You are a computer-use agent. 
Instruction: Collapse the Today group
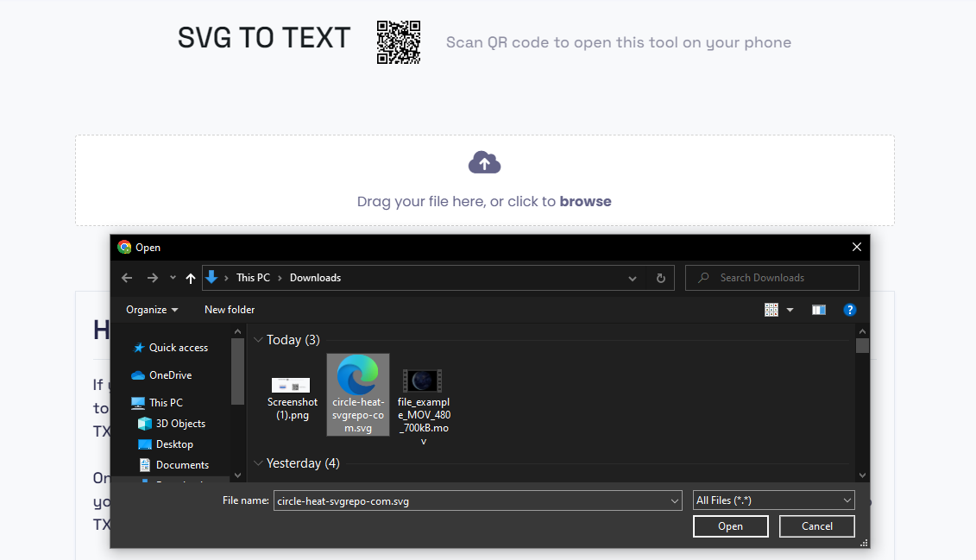coord(259,340)
